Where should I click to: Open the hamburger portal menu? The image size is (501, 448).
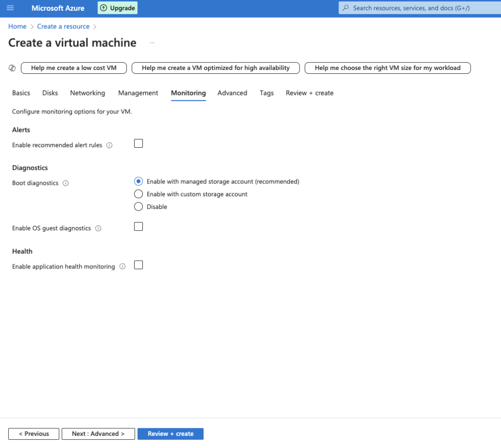[x=10, y=8]
